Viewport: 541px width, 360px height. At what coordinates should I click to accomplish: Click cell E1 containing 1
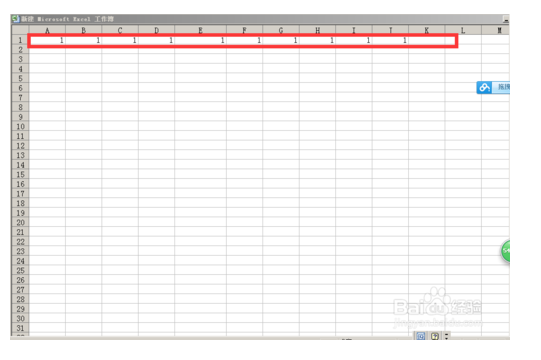pos(200,40)
